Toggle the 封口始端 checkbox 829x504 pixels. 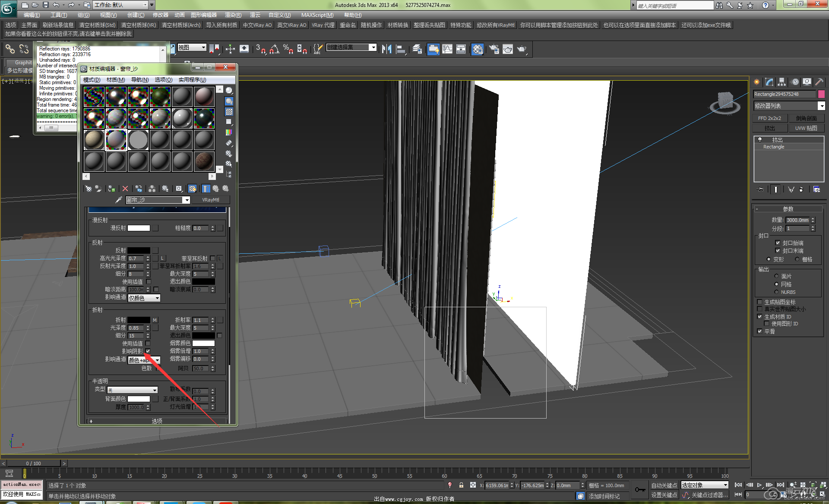click(778, 243)
